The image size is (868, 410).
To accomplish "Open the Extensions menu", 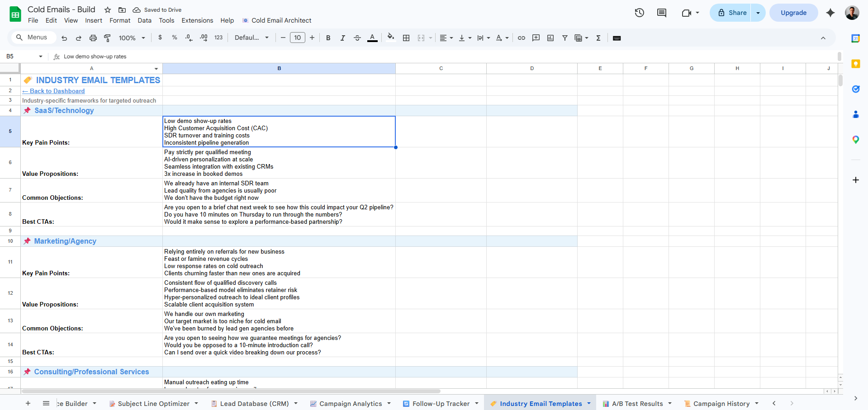I will point(197,20).
